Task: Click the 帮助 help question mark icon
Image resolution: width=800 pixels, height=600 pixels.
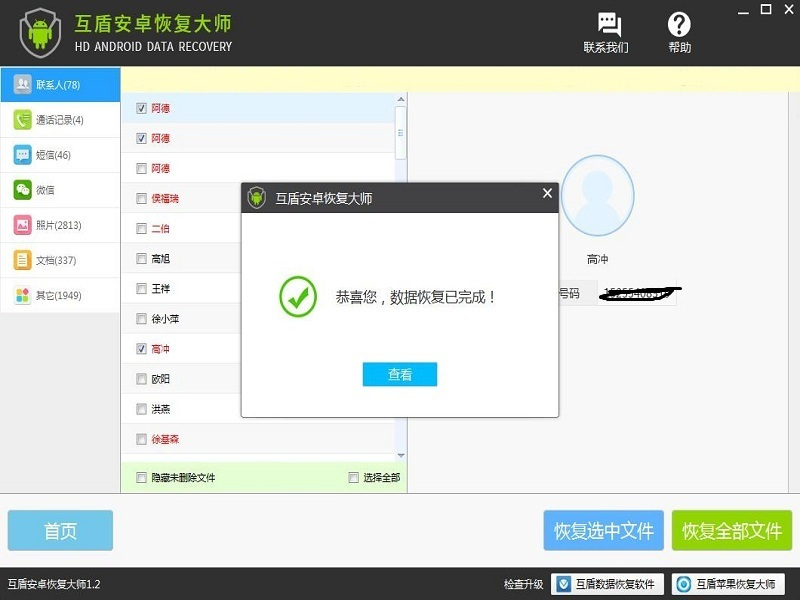Action: [679, 22]
